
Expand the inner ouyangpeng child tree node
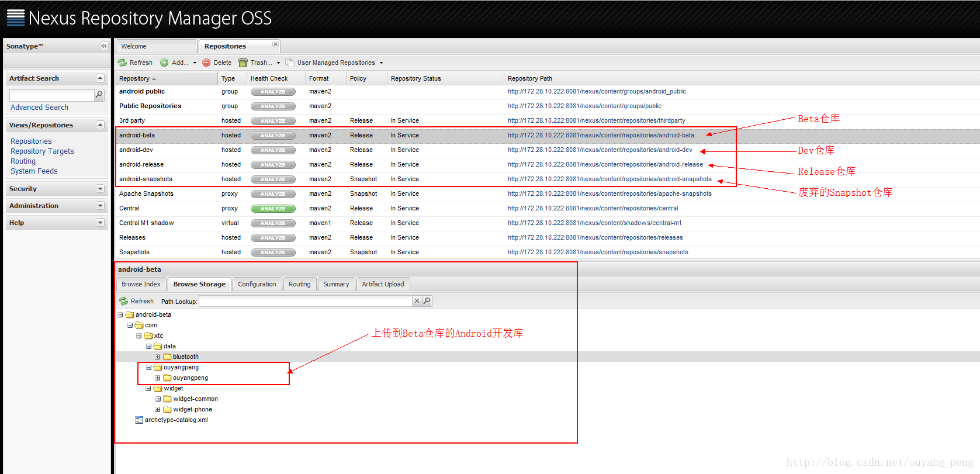click(x=158, y=378)
